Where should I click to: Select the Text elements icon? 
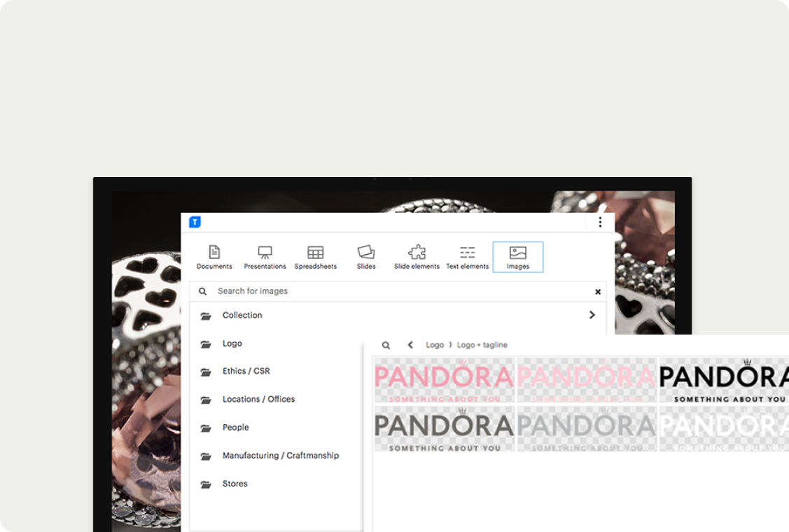(467, 255)
